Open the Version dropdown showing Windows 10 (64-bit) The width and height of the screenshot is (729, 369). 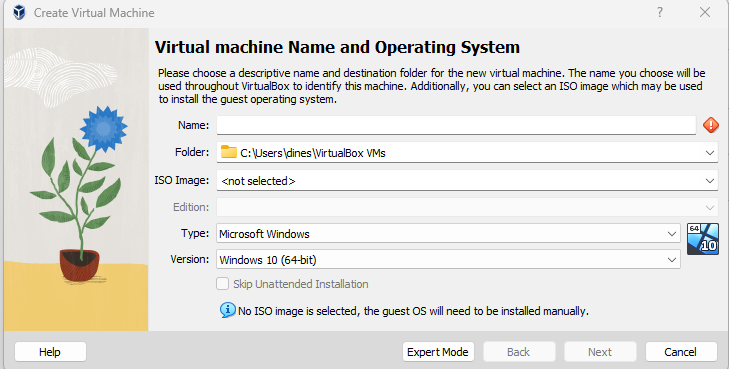pyautogui.click(x=449, y=259)
